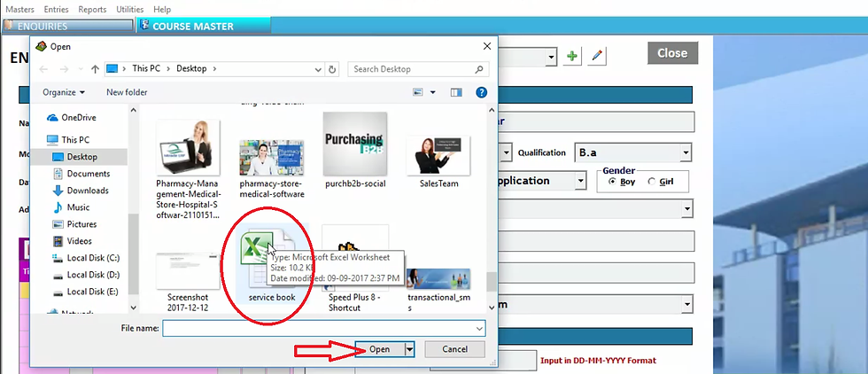Switch to the COURSE MASTER tab
The height and width of the screenshot is (374, 868).
point(204,26)
